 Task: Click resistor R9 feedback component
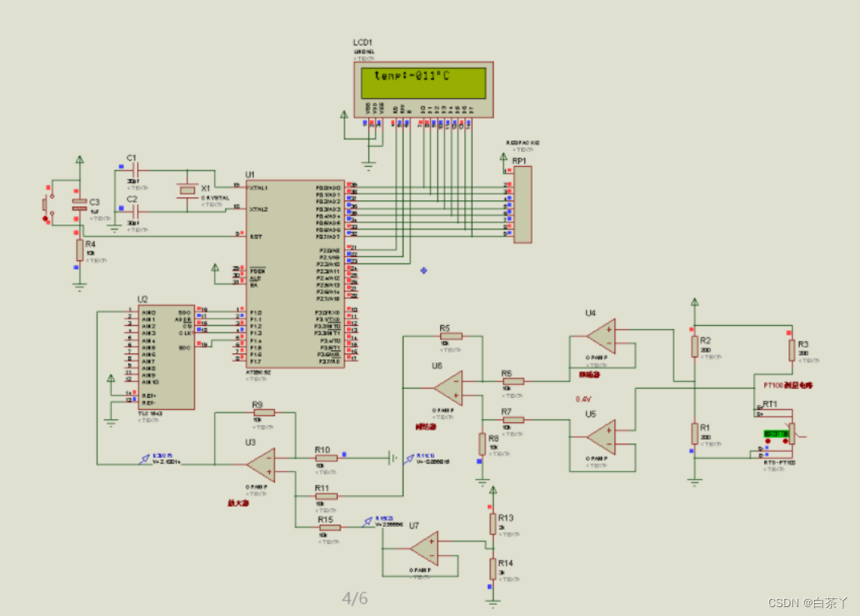pos(263,413)
